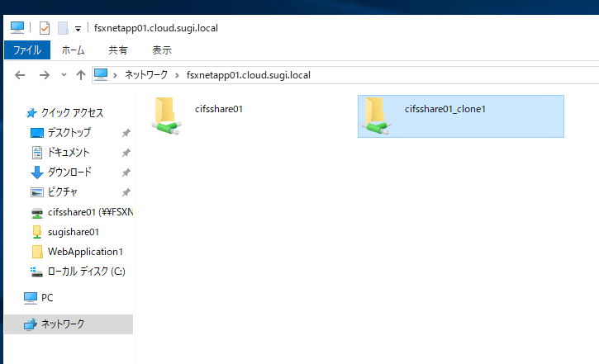Select クイック アクセス in the navigation pane

coord(72,113)
